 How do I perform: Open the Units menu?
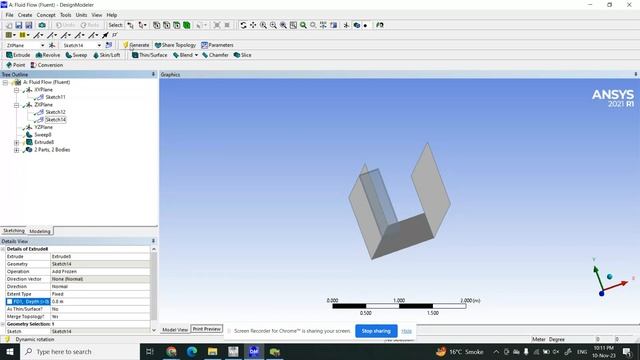[x=81, y=15]
